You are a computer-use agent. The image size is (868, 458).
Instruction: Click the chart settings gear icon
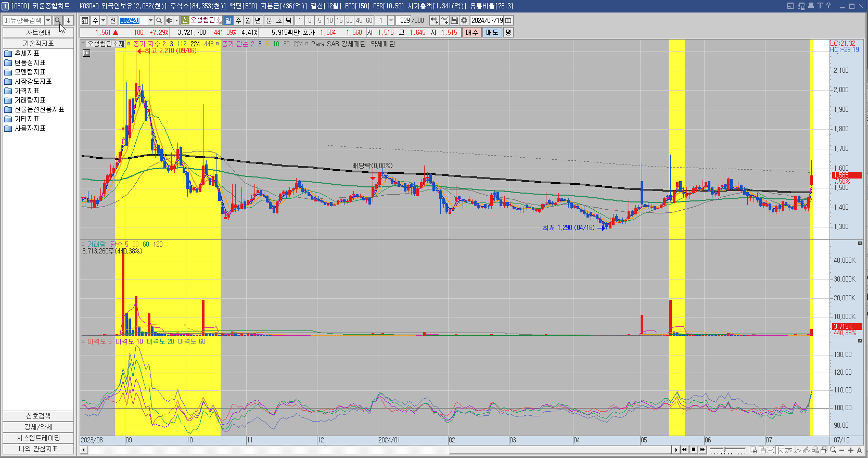point(464,20)
